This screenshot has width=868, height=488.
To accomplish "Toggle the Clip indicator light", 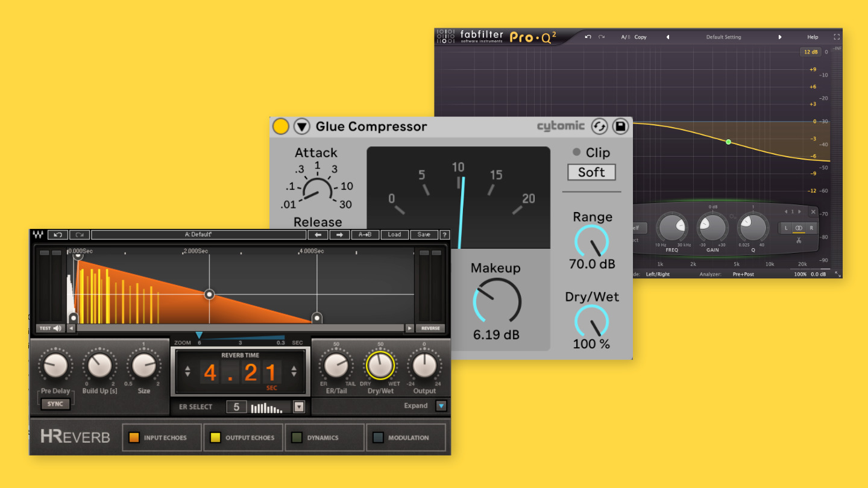I will click(x=577, y=152).
